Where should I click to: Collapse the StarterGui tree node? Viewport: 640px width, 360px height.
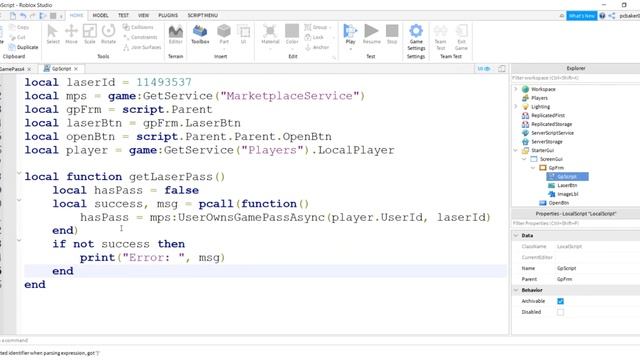point(516,150)
